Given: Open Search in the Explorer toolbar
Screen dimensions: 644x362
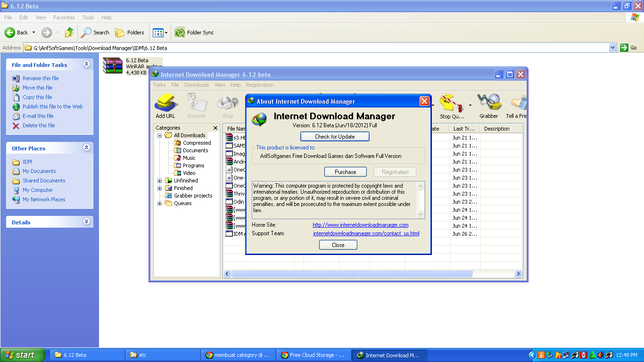Looking at the screenshot, I should (95, 33).
